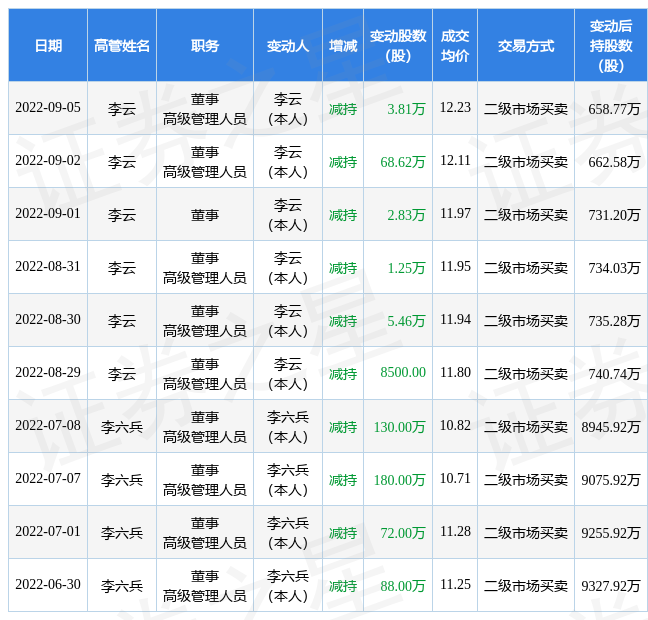Click 李云(本人) in the 2022-08-29 row
648x620 pixels.
[288, 374]
